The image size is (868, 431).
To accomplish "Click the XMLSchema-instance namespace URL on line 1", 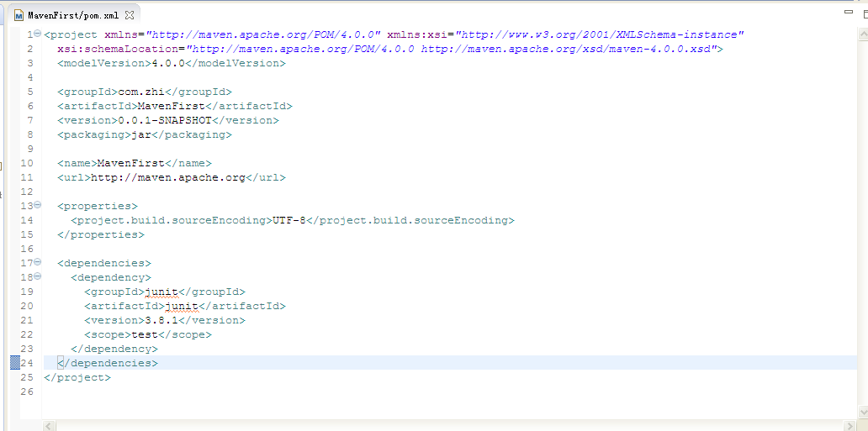I will (599, 34).
